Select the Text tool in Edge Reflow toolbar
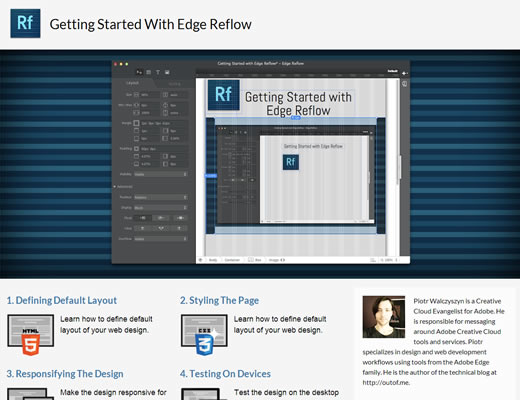The height and width of the screenshot is (400, 520). click(x=158, y=72)
